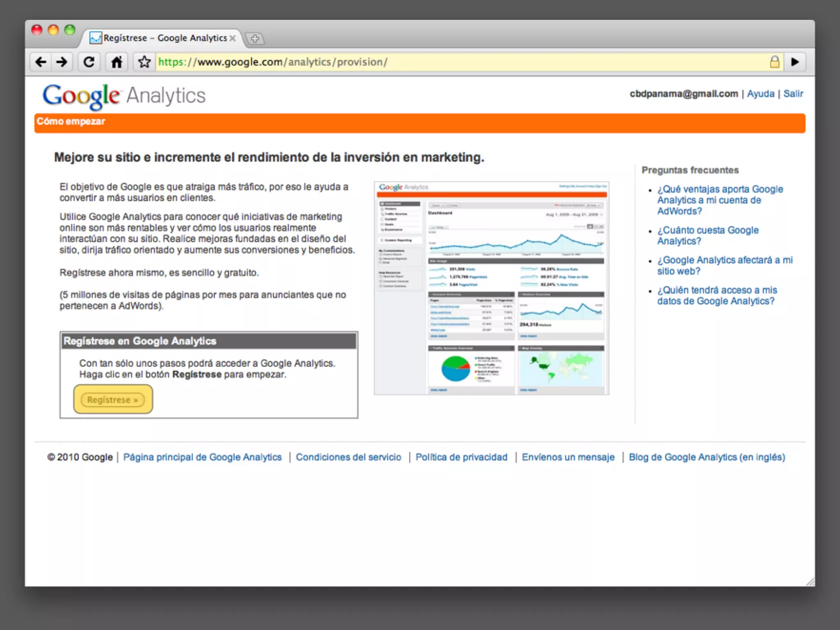The width and height of the screenshot is (840, 630).
Task: Click the address bar URL field
Action: (x=451, y=62)
